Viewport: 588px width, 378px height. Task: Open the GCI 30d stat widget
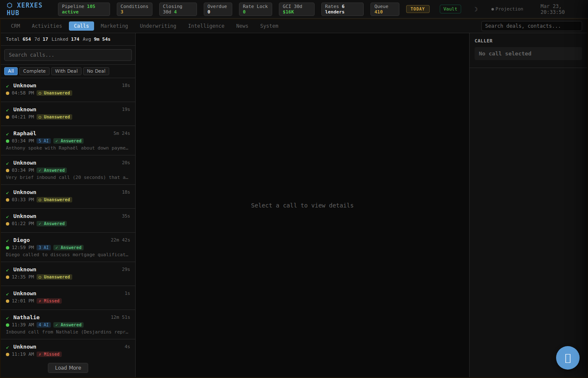(296, 9)
